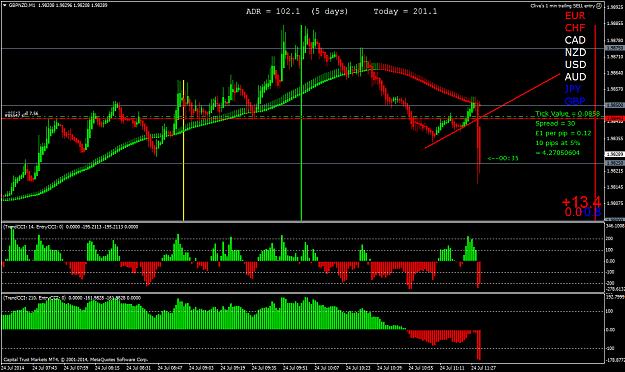The height and width of the screenshot is (372, 625).
Task: Select the blue JPY currency label
Action: tap(573, 89)
